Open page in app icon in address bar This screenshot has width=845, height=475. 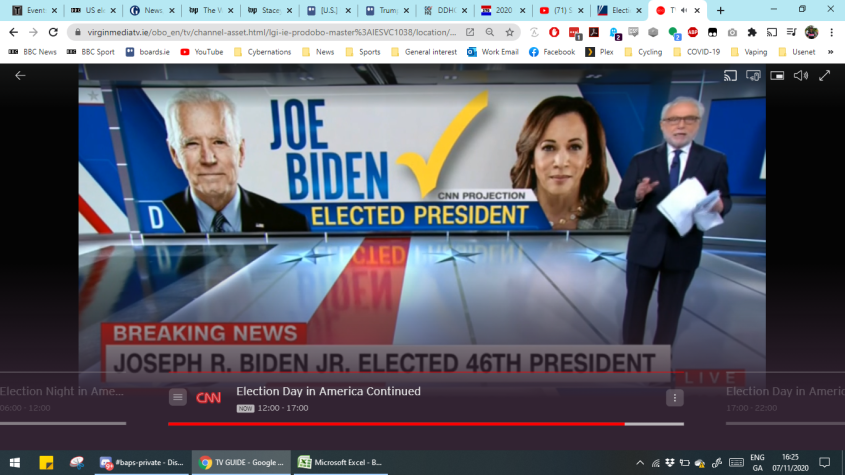470,32
